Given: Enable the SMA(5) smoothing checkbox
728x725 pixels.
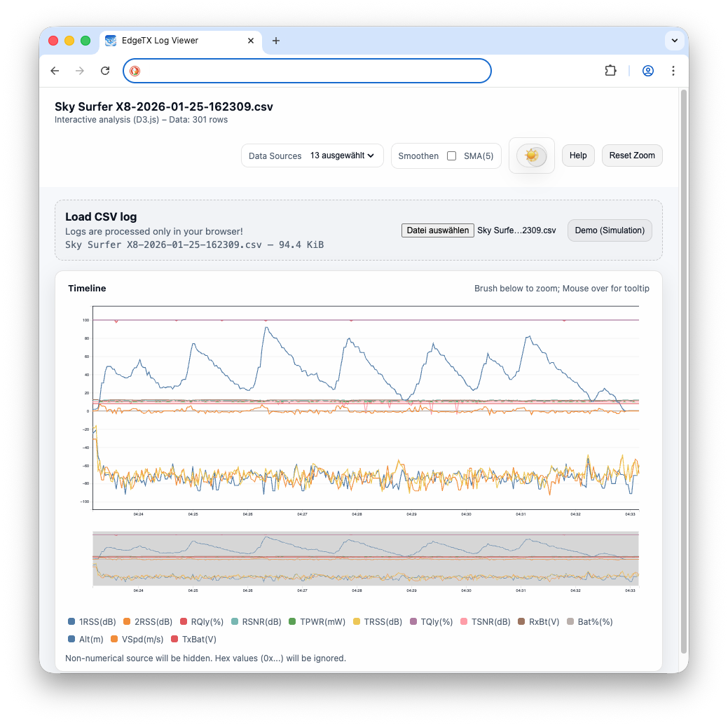Looking at the screenshot, I should coord(451,156).
